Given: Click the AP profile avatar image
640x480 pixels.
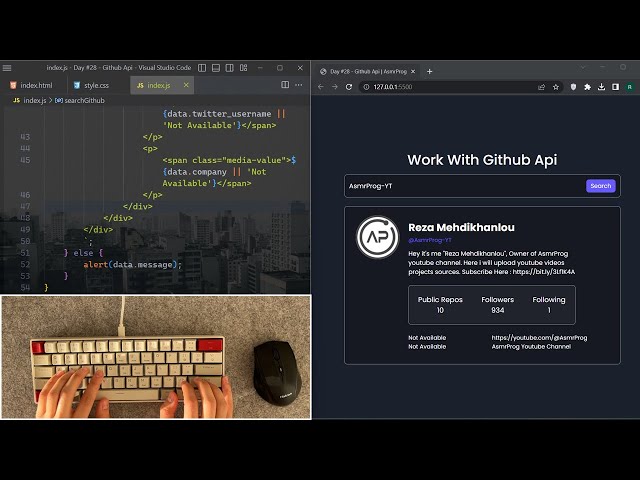Looking at the screenshot, I should pyautogui.click(x=378, y=237).
